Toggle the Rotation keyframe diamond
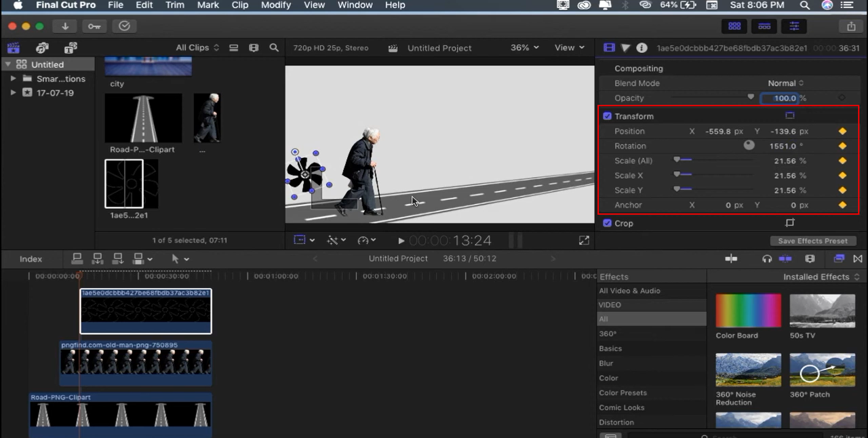 coord(842,146)
